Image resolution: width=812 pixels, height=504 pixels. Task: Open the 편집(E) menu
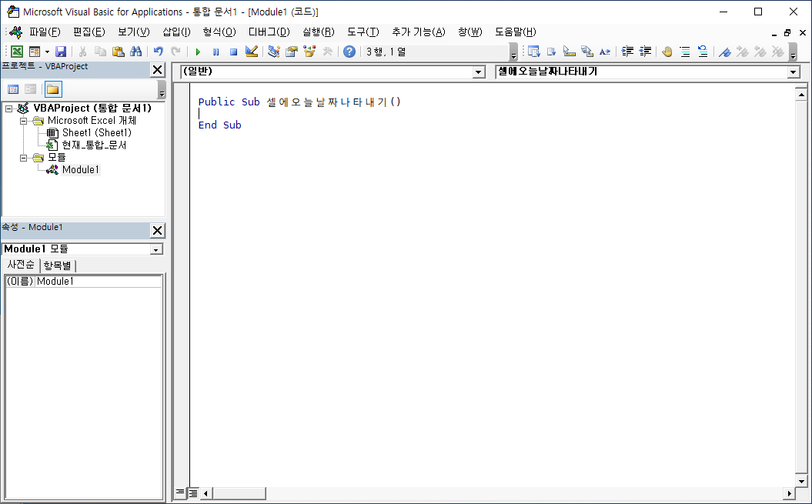tap(89, 32)
